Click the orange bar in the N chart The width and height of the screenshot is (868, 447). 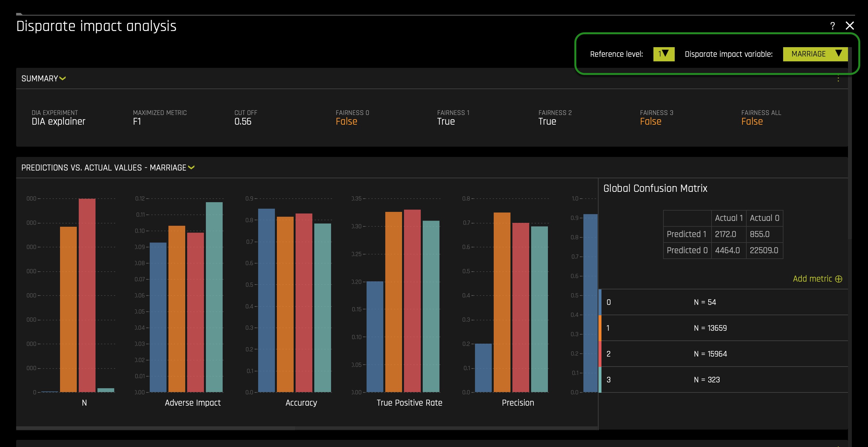click(68, 309)
